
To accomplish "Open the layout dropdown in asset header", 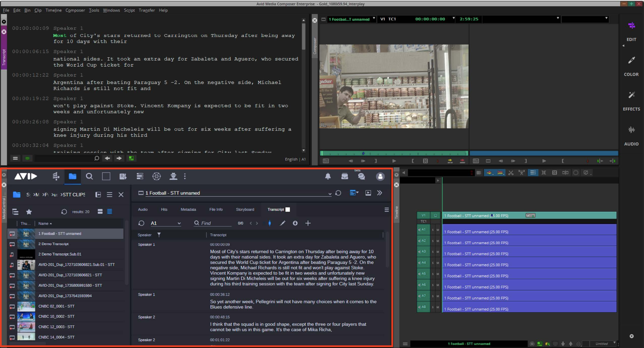I will pyautogui.click(x=354, y=193).
